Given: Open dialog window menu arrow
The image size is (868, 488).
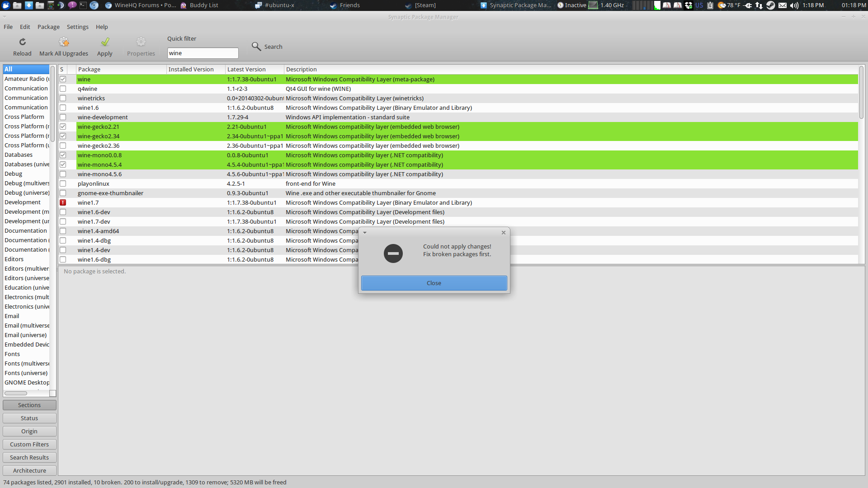Looking at the screenshot, I should coord(365,233).
